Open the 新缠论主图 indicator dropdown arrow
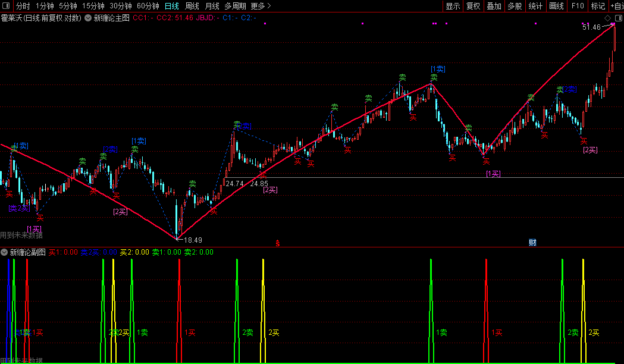624x364 pixels. 88,18
